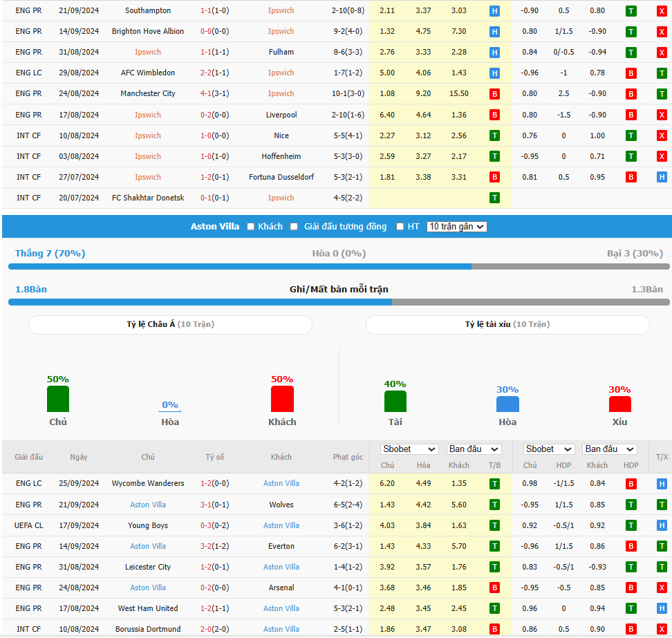The image size is (672, 638).
Task: Click red B handicap badge in Wycombe row
Action: click(x=631, y=484)
